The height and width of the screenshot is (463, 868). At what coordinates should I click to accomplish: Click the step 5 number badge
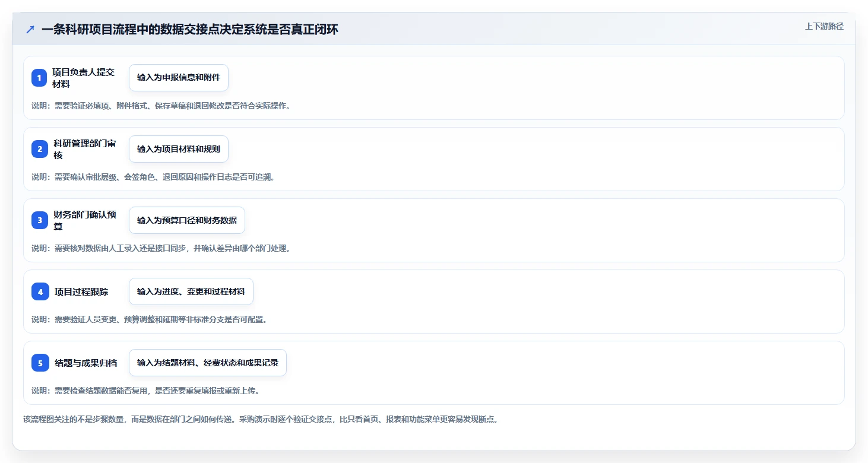coord(40,363)
